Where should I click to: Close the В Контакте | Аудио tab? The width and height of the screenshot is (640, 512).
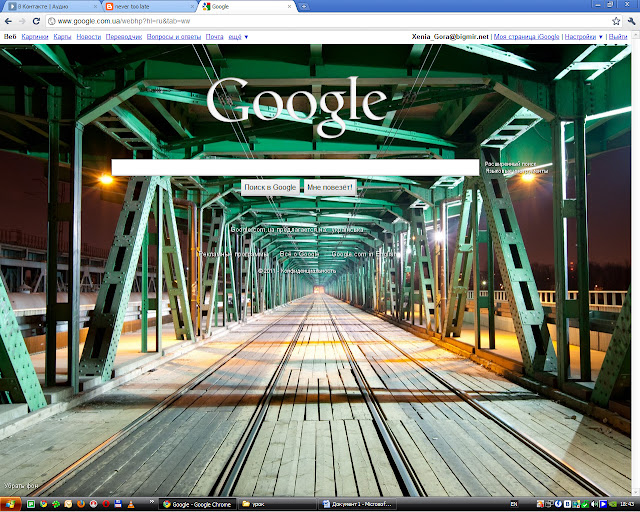(96, 7)
